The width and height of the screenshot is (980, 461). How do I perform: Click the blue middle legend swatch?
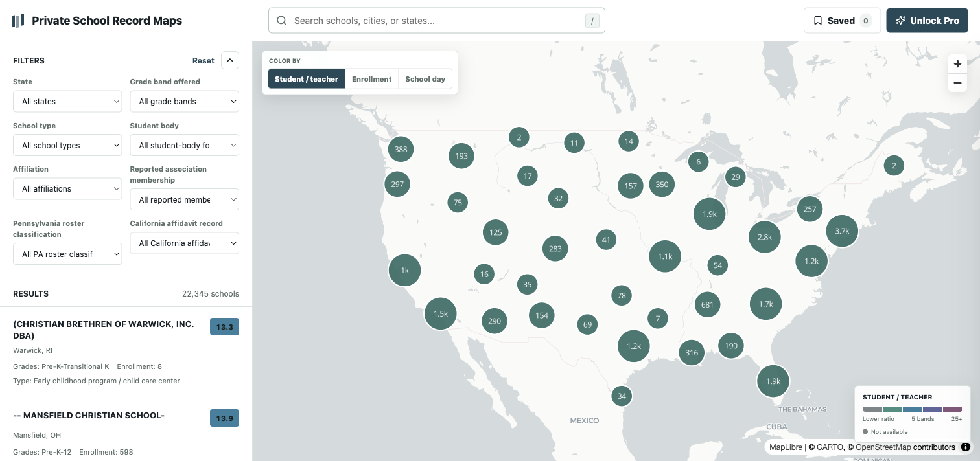coord(913,409)
